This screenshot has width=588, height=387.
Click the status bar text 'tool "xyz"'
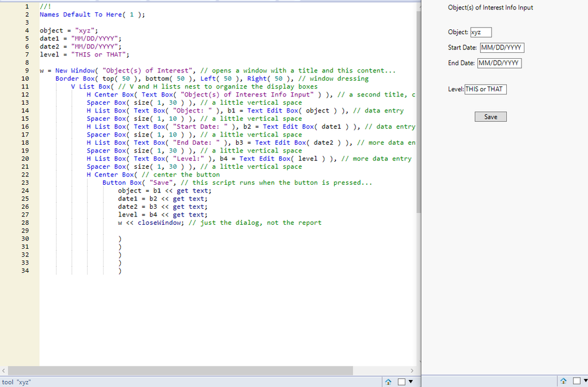[x=16, y=382]
